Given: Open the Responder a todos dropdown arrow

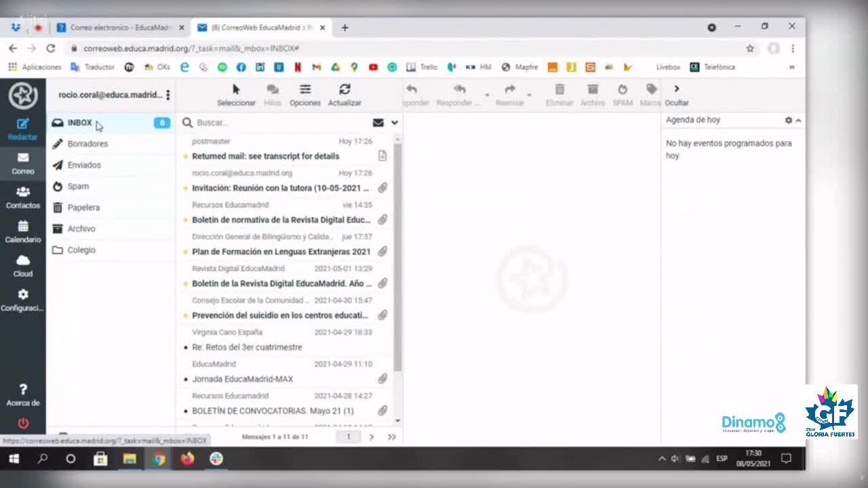Looking at the screenshot, I should coord(487,95).
